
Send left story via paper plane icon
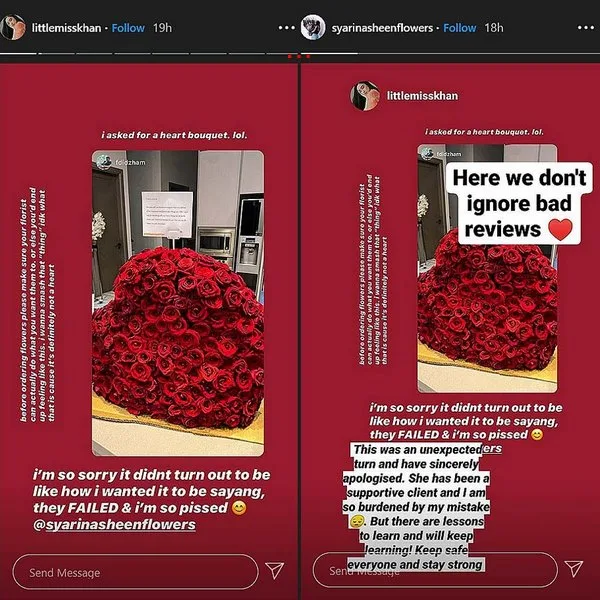pyautogui.click(x=275, y=570)
